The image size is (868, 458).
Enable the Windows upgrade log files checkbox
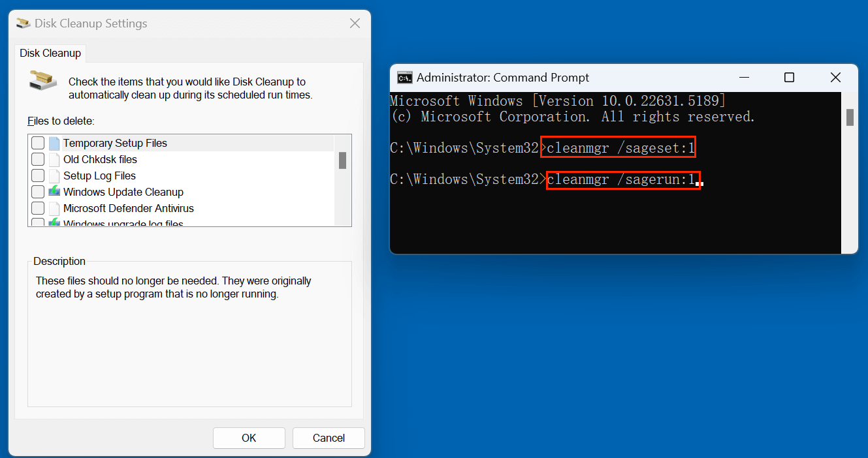tap(37, 222)
